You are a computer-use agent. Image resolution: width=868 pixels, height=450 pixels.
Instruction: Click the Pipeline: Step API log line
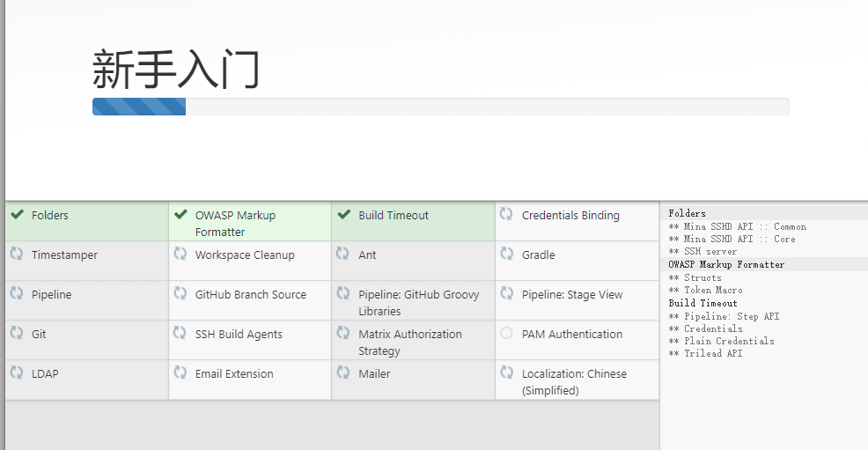pos(725,317)
